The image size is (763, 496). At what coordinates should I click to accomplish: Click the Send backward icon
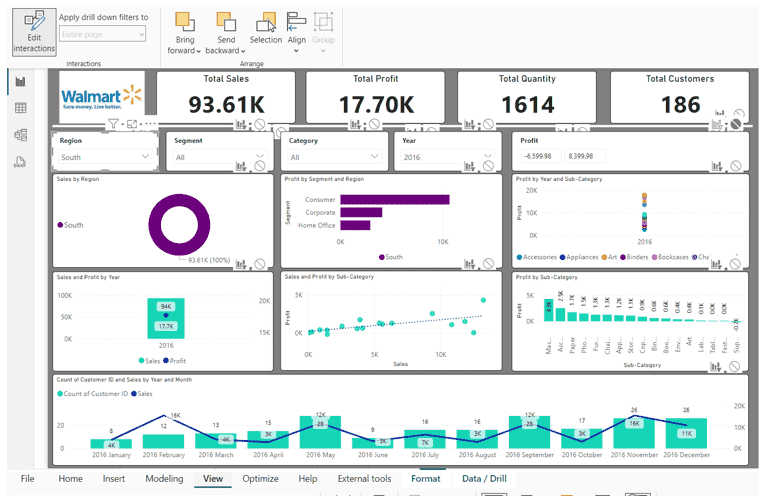click(x=226, y=22)
